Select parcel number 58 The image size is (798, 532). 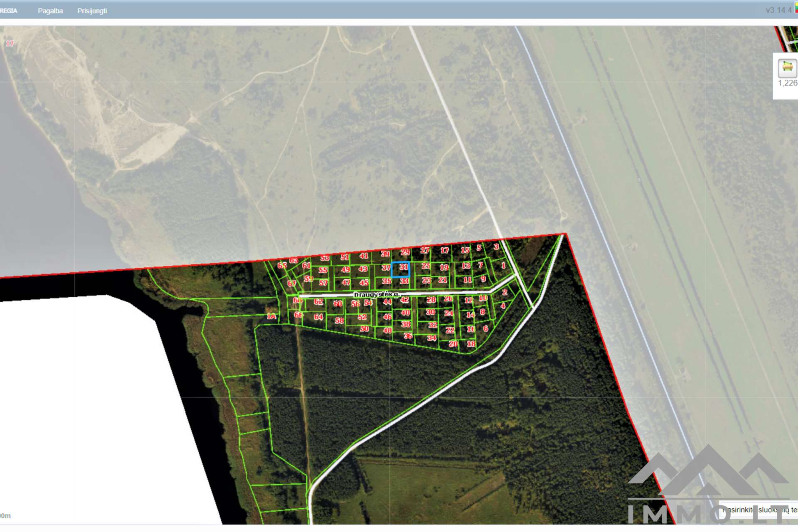click(340, 321)
